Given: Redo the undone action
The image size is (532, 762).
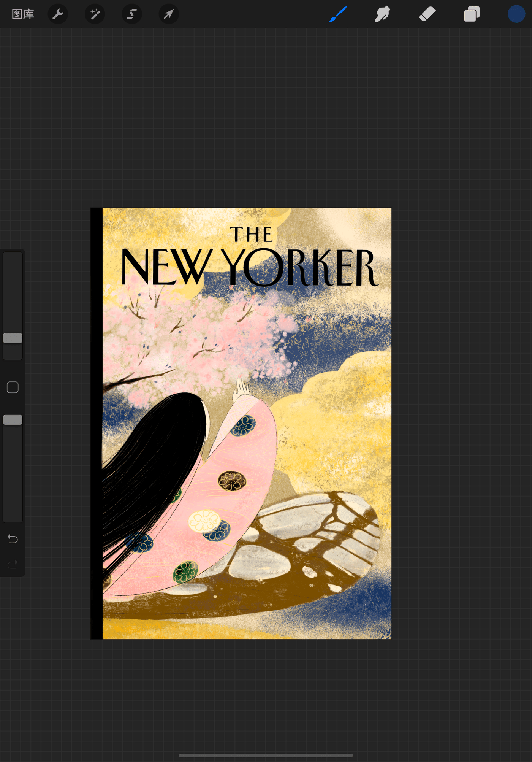Looking at the screenshot, I should (13, 564).
